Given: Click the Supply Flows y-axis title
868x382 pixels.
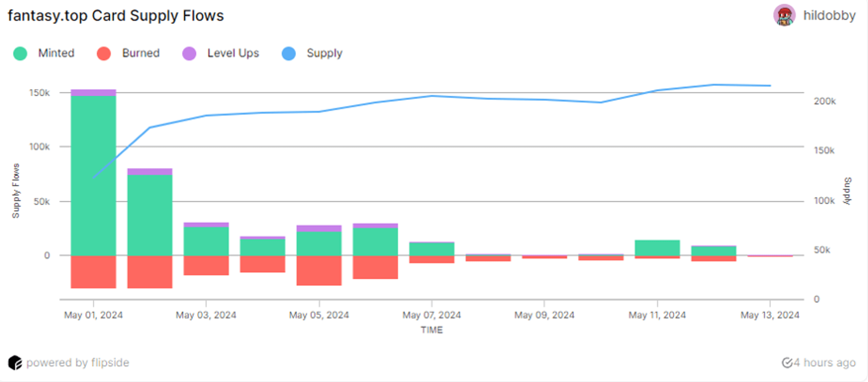Looking at the screenshot, I should [16, 191].
